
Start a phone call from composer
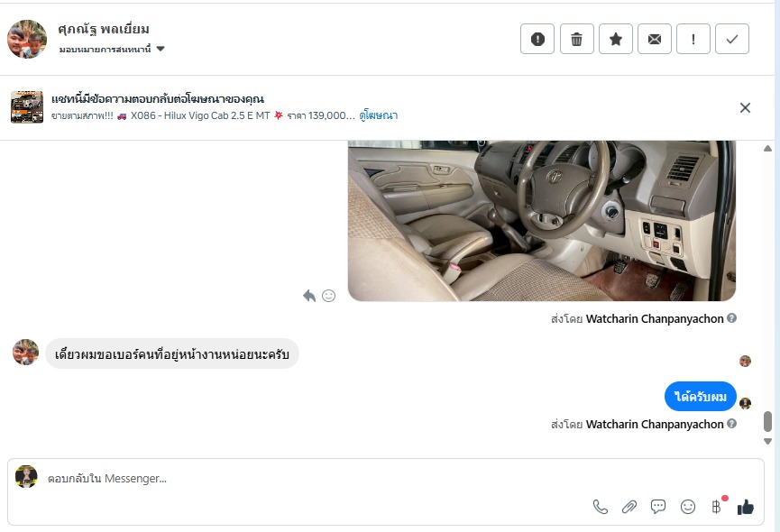[x=601, y=507]
